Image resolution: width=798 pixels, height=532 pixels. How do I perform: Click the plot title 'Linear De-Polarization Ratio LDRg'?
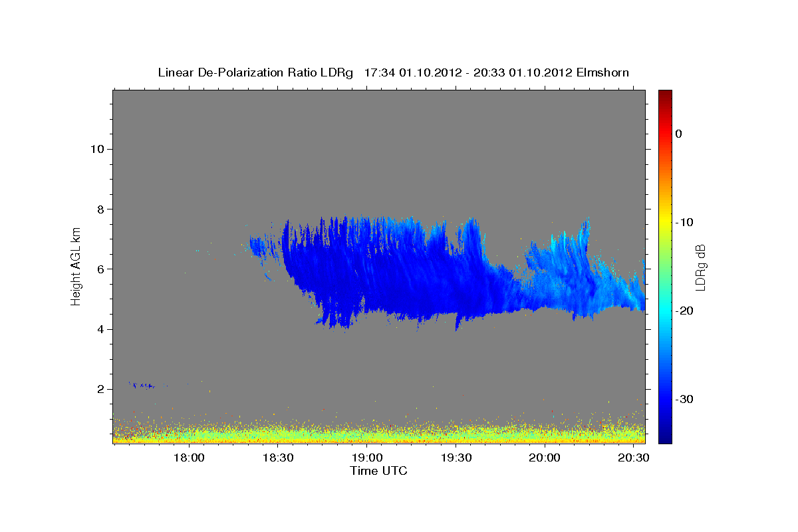(256, 72)
